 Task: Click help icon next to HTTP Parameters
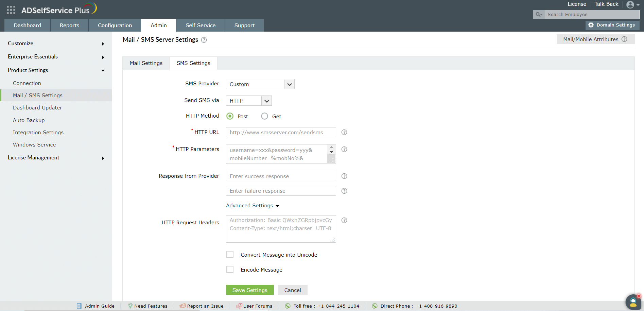point(344,149)
